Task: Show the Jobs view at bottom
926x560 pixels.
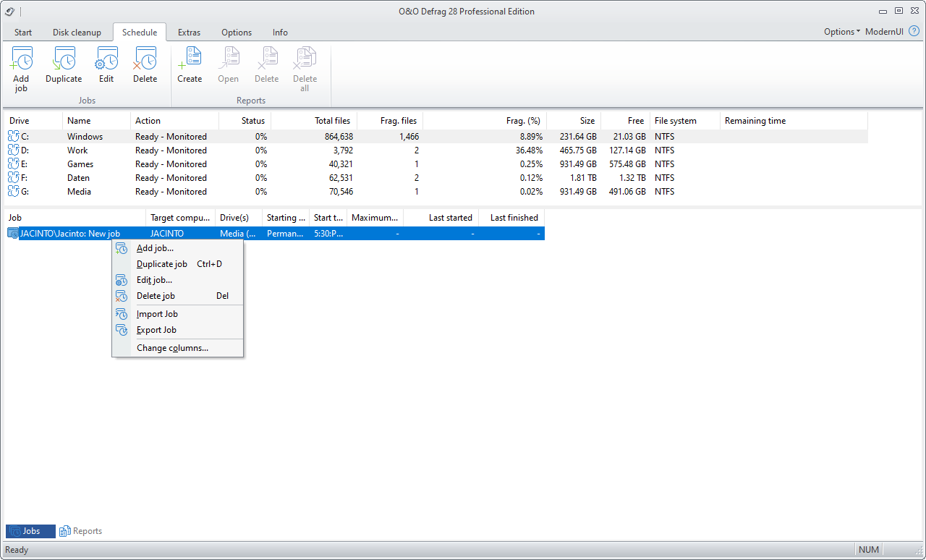Action: [30, 531]
